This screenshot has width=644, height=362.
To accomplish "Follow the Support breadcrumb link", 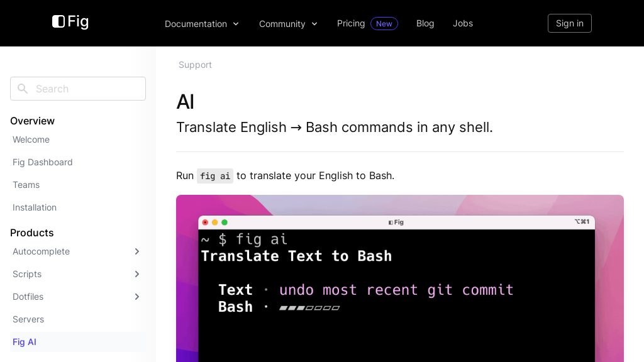I will click(x=195, y=65).
